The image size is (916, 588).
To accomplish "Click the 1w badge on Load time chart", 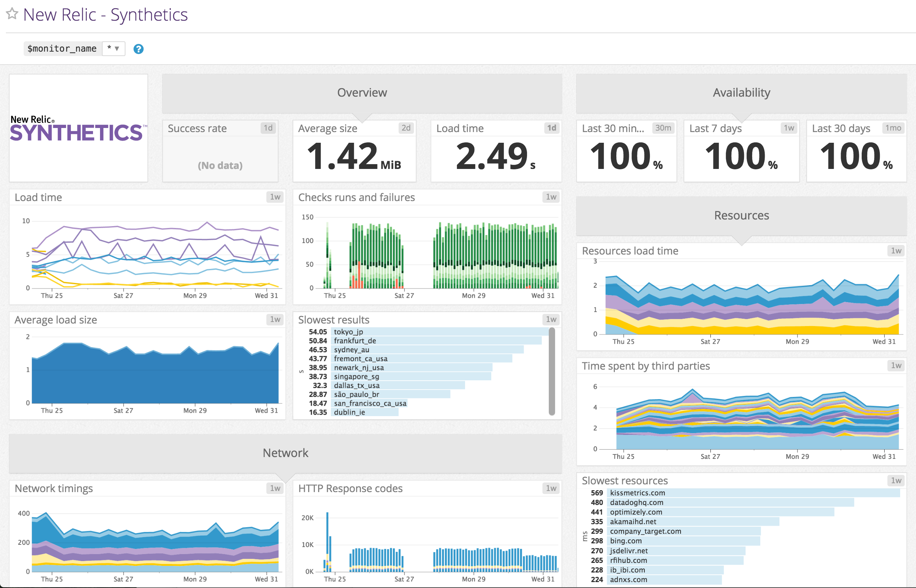I will [x=274, y=197].
